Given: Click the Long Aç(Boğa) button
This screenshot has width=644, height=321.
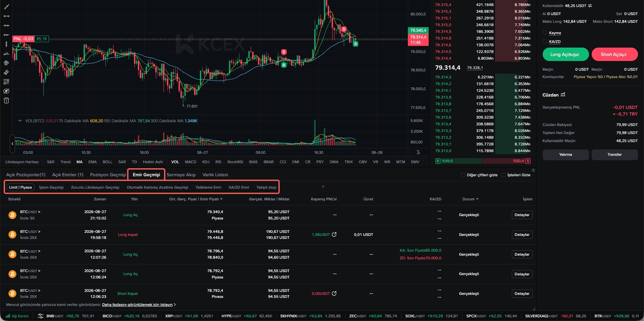Looking at the screenshot, I should (x=566, y=54).
